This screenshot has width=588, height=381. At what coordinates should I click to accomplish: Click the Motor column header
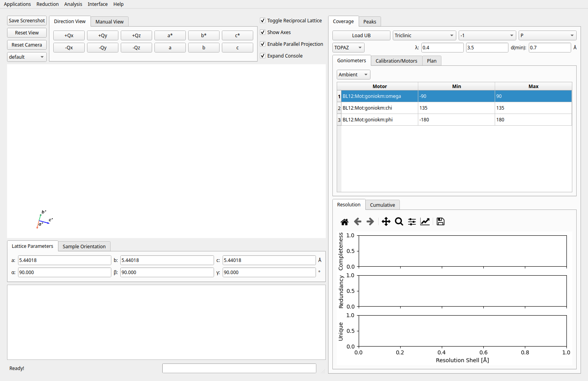pyautogui.click(x=379, y=86)
